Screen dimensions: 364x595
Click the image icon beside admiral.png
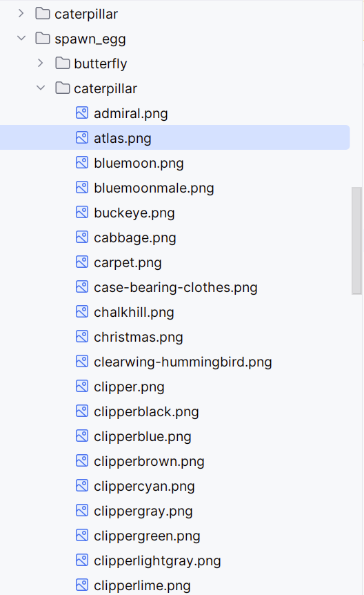[82, 113]
